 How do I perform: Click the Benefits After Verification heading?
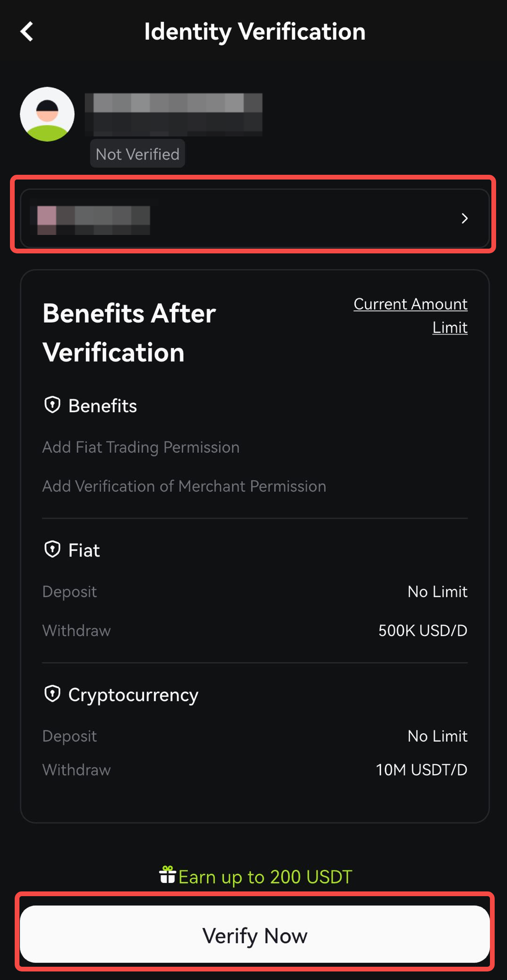pos(129,333)
